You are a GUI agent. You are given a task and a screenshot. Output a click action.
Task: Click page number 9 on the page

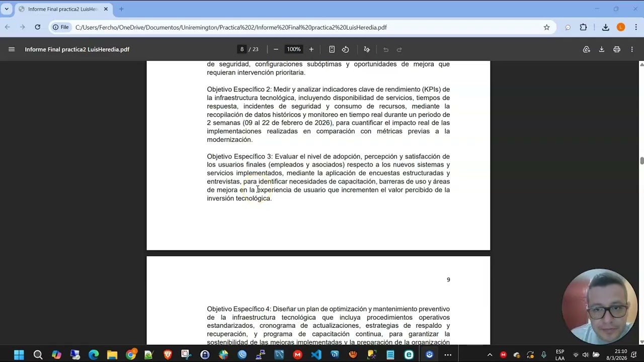448,280
